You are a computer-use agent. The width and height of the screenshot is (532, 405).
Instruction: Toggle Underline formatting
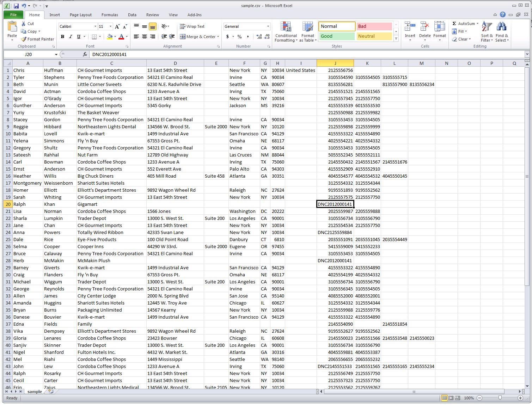click(79, 37)
